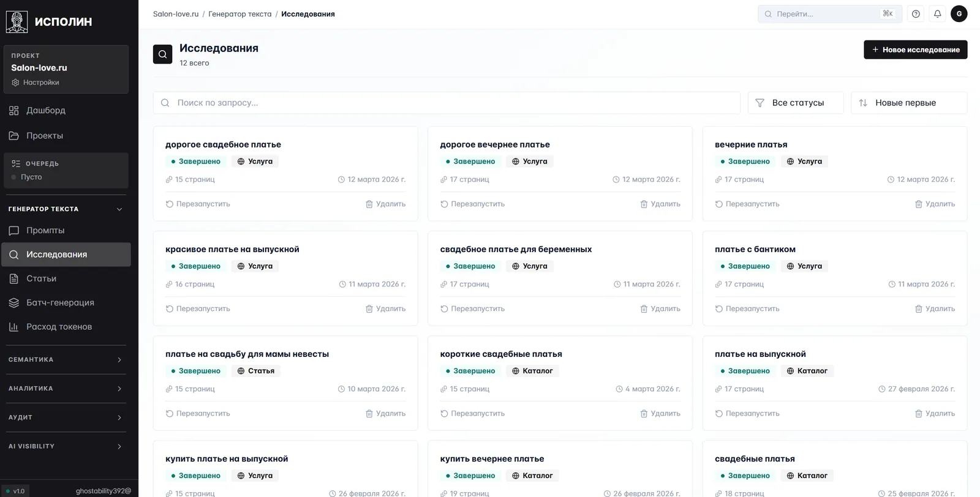The width and height of the screenshot is (980, 497).
Task: Restart the дорогое свадебное платье research
Action: click(x=198, y=204)
